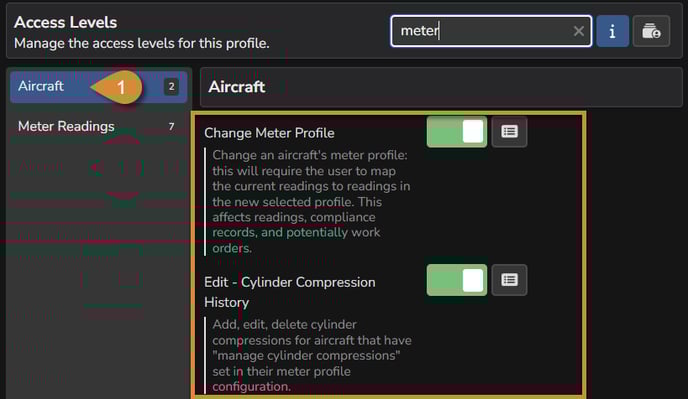Click Edit - Cylinder Compression History label
688x399 pixels.
[x=290, y=292]
